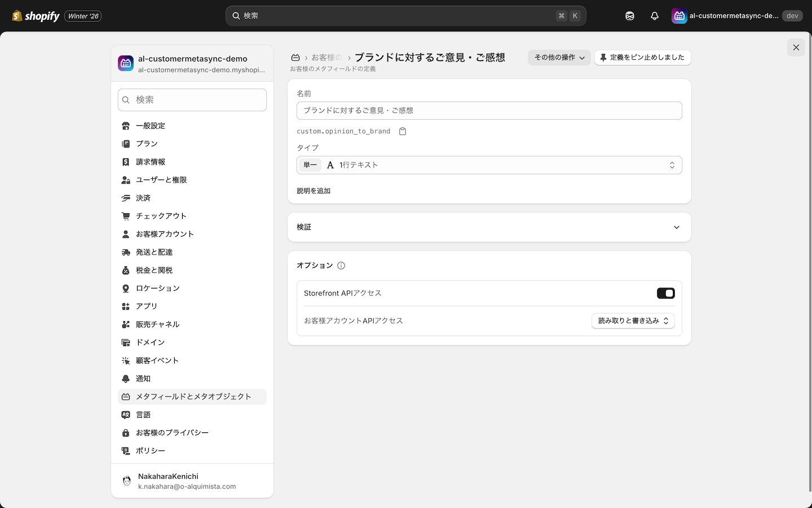
Task: Open お客様のプライバシー settings
Action: [x=171, y=432]
